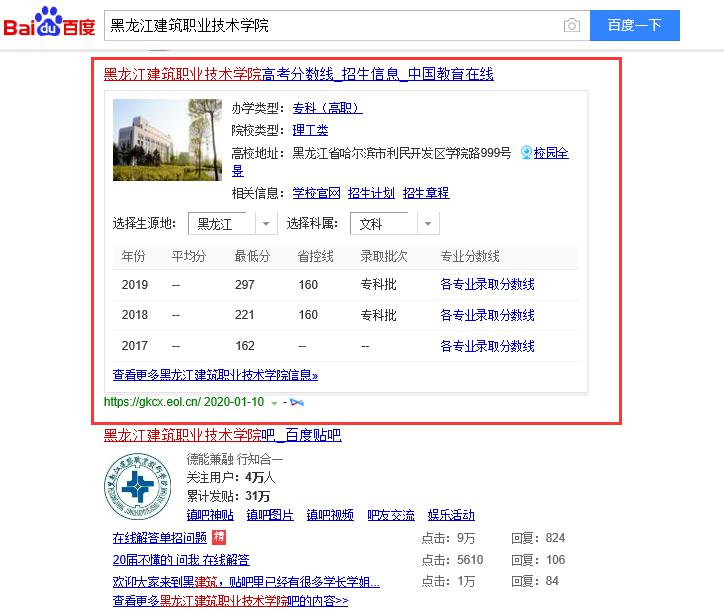The image size is (724, 610).
Task: Open the 中国教育在线 result title link
Action: pyautogui.click(x=299, y=74)
